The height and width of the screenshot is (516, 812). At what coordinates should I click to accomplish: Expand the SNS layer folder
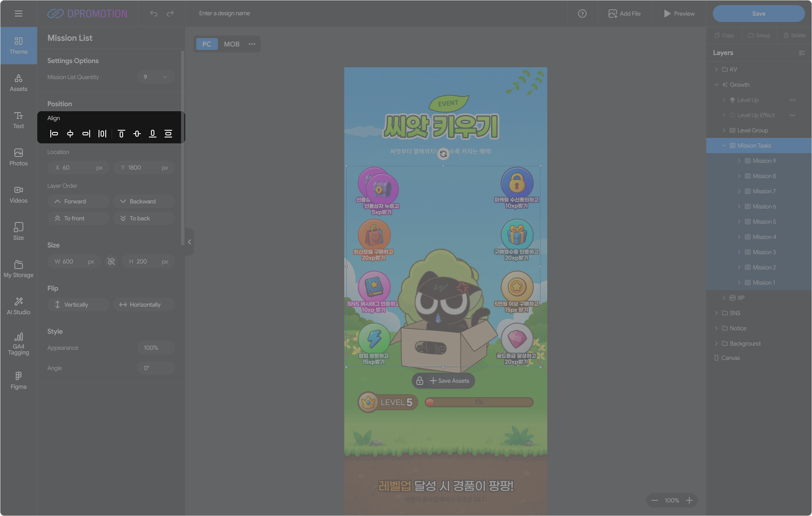pyautogui.click(x=716, y=313)
